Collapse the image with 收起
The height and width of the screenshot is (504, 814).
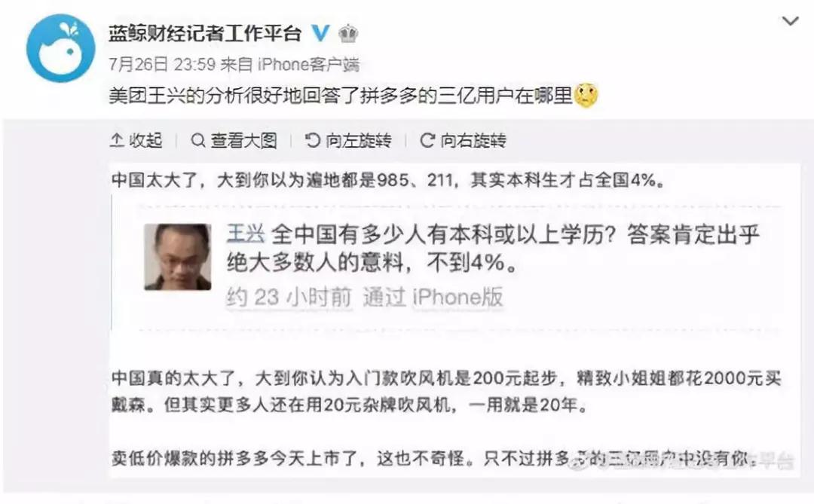click(136, 140)
